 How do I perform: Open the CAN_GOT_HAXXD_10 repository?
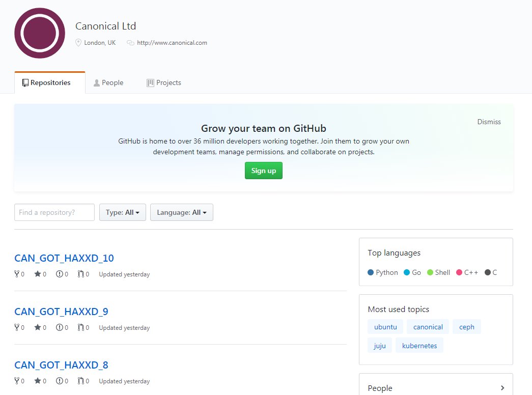coord(64,258)
